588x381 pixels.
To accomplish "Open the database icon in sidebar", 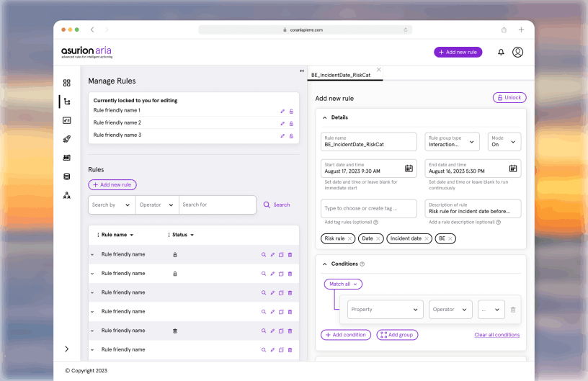I will (67, 176).
